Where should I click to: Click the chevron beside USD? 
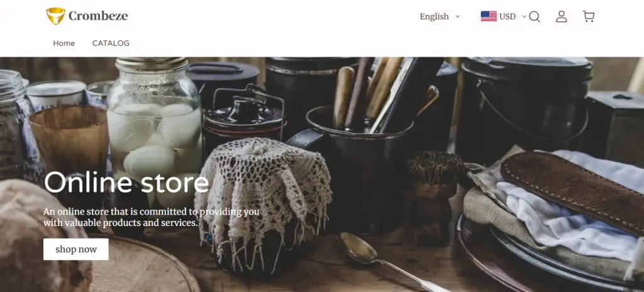pos(524,16)
